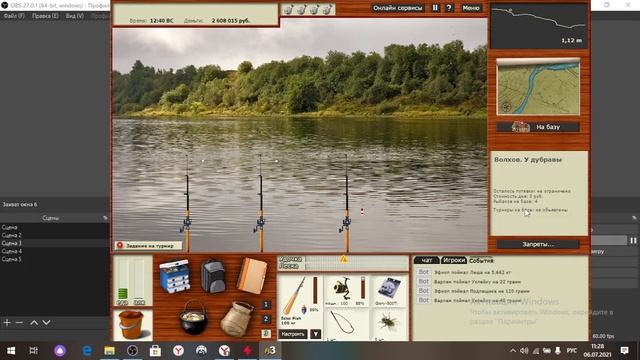640x360 pixels.
Task: Click the depth profile chart
Action: [x=538, y=26]
